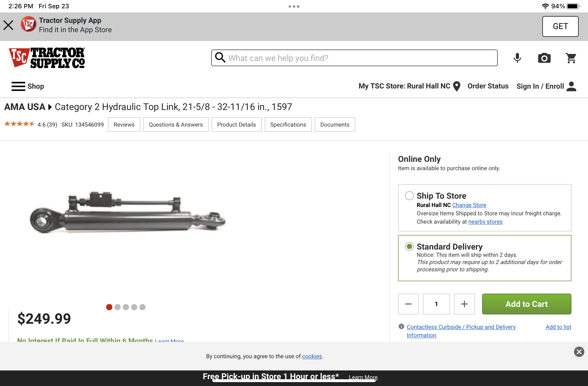The width and height of the screenshot is (588, 386).
Task: Open Sign In / Enroll
Action: tap(540, 86)
